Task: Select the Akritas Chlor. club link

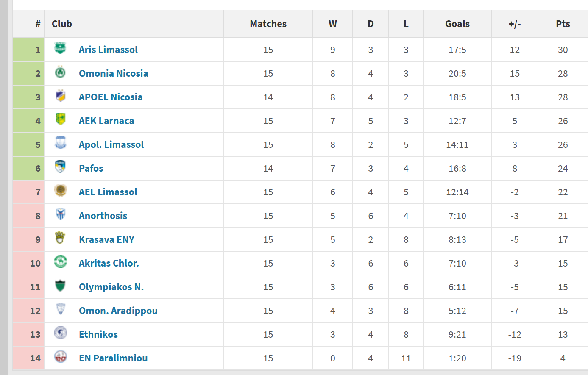Action: (109, 263)
